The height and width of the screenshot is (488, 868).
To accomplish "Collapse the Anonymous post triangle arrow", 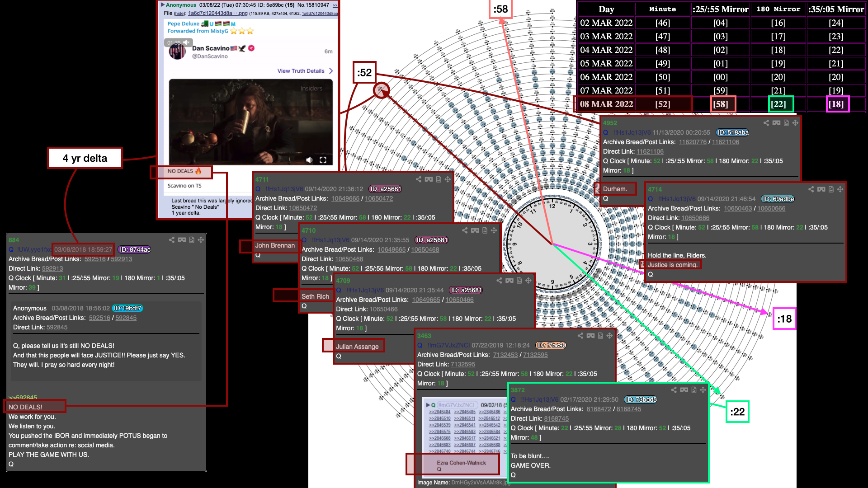I will pos(163,5).
